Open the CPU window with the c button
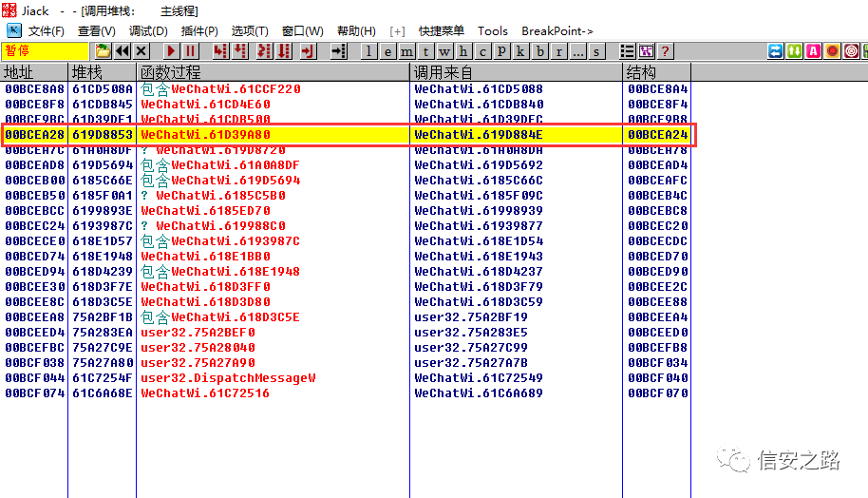Image resolution: width=868 pixels, height=498 pixels. coord(482,51)
